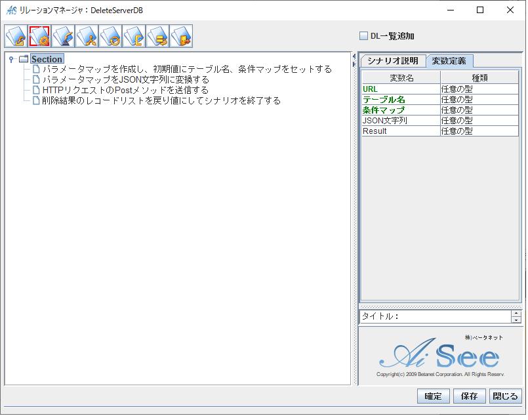Click the branch fork document toolbar icon

pyautogui.click(x=87, y=36)
